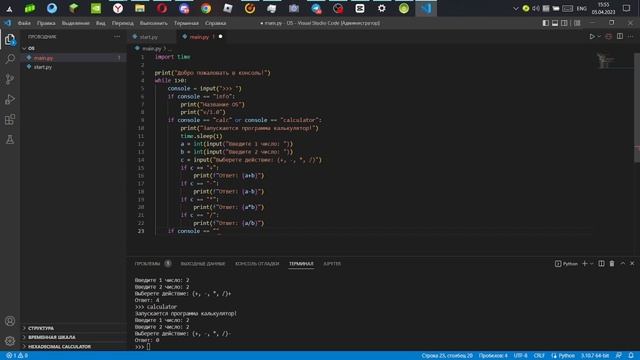Select start.py in the Explorer tree

coord(43,67)
